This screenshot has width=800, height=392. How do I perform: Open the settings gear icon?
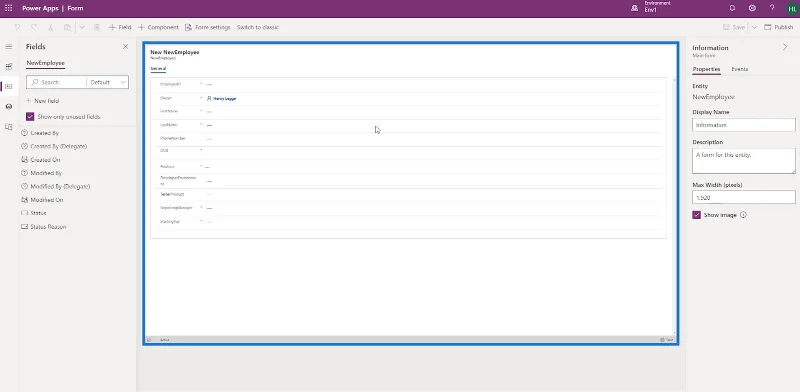pyautogui.click(x=752, y=8)
